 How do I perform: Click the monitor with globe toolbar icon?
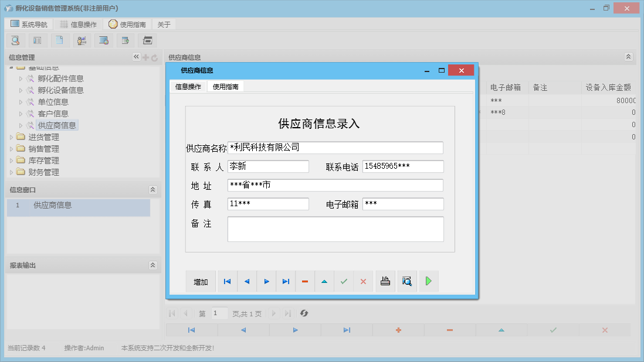[104, 40]
